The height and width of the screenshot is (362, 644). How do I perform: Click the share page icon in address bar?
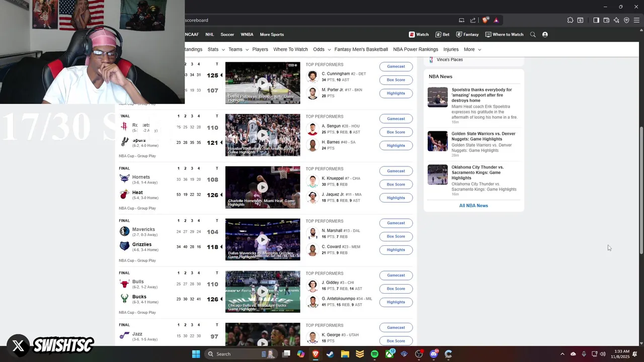tap(473, 20)
